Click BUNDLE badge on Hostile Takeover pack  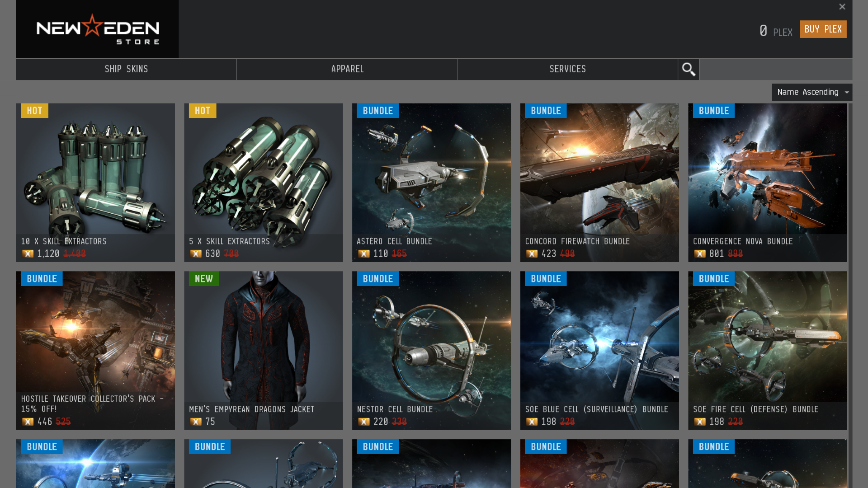pos(42,279)
